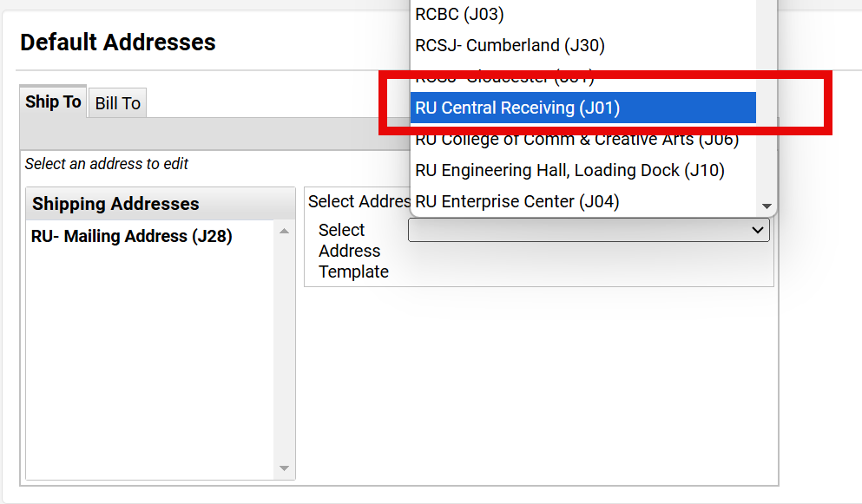Click the 'Select an address to edit' hint

pos(107,164)
